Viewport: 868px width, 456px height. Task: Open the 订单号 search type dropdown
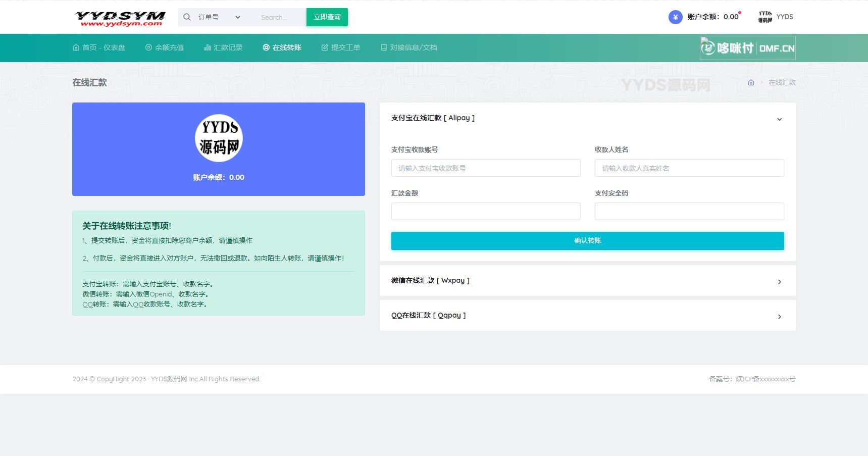click(219, 17)
